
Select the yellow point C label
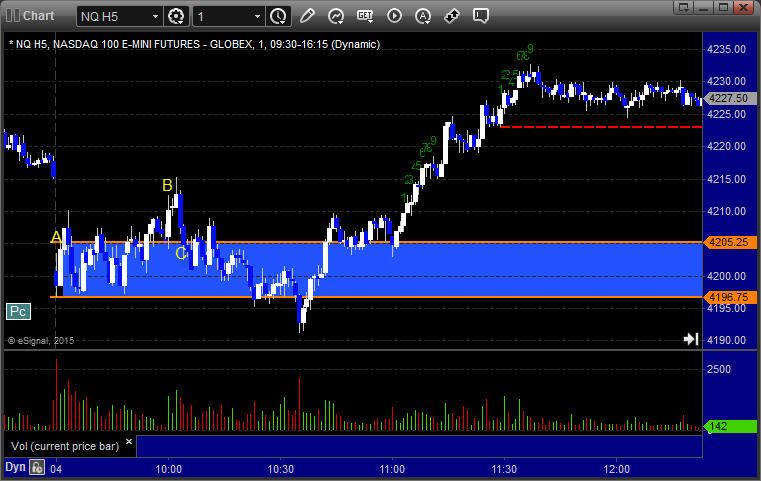pyautogui.click(x=181, y=253)
